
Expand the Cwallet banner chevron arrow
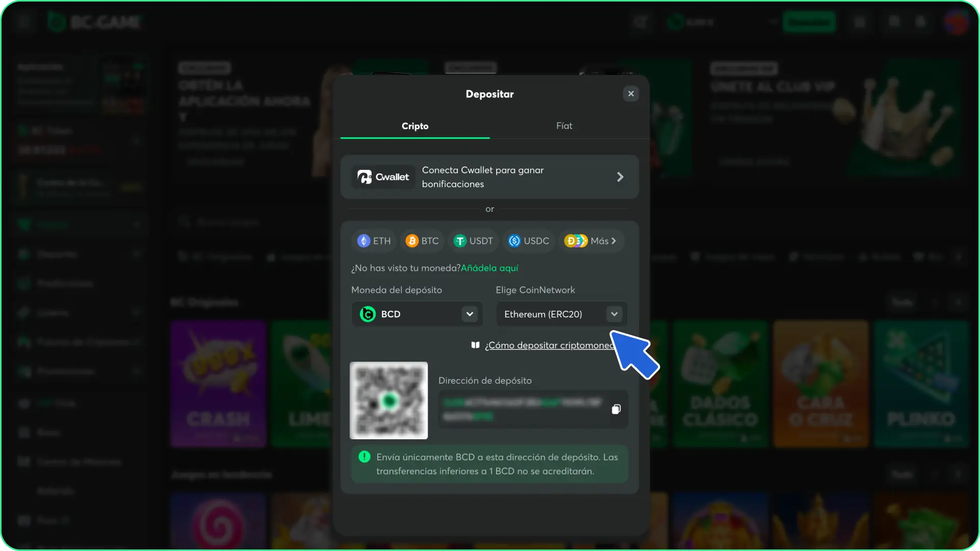tap(620, 177)
